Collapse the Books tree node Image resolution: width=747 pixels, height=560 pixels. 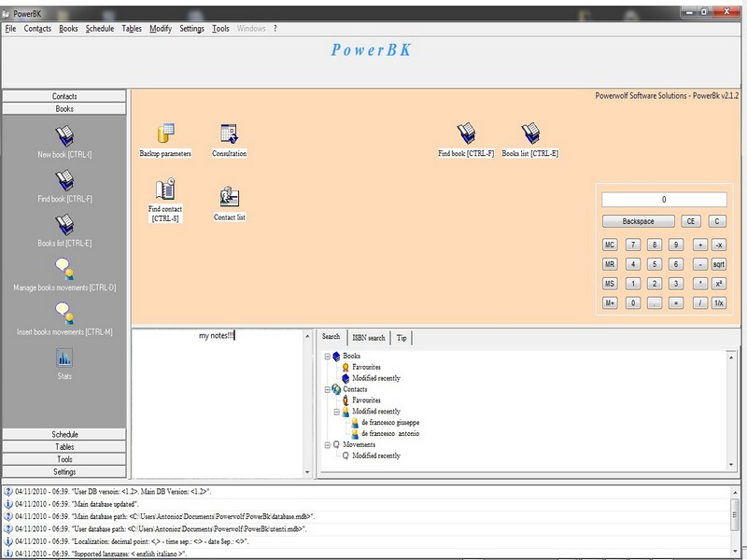(327, 356)
